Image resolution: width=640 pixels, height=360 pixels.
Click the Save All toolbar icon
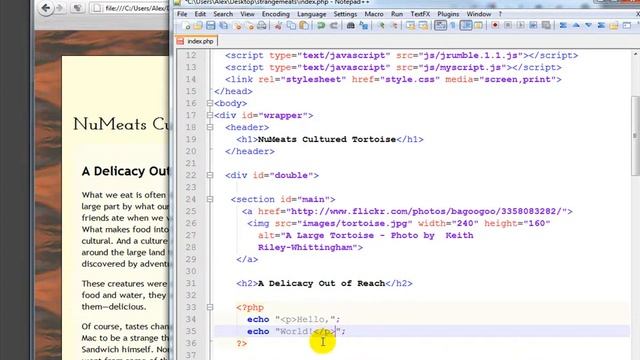pyautogui.click(x=224, y=26)
